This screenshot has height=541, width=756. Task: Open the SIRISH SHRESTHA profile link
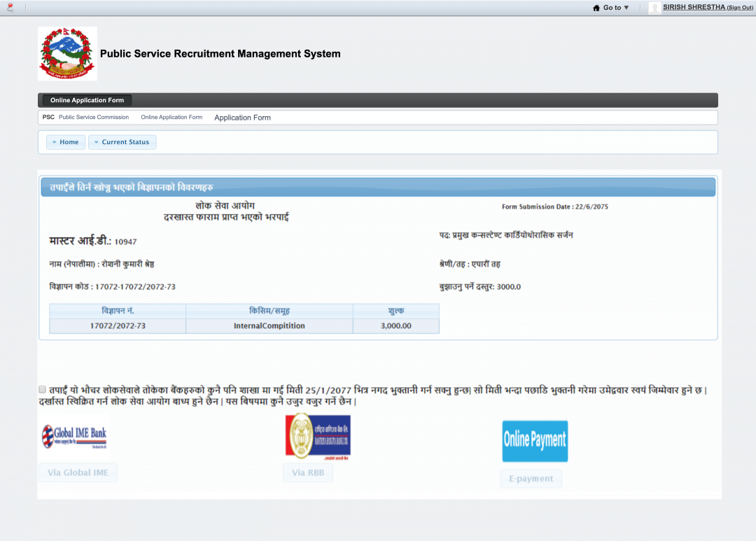(694, 7)
